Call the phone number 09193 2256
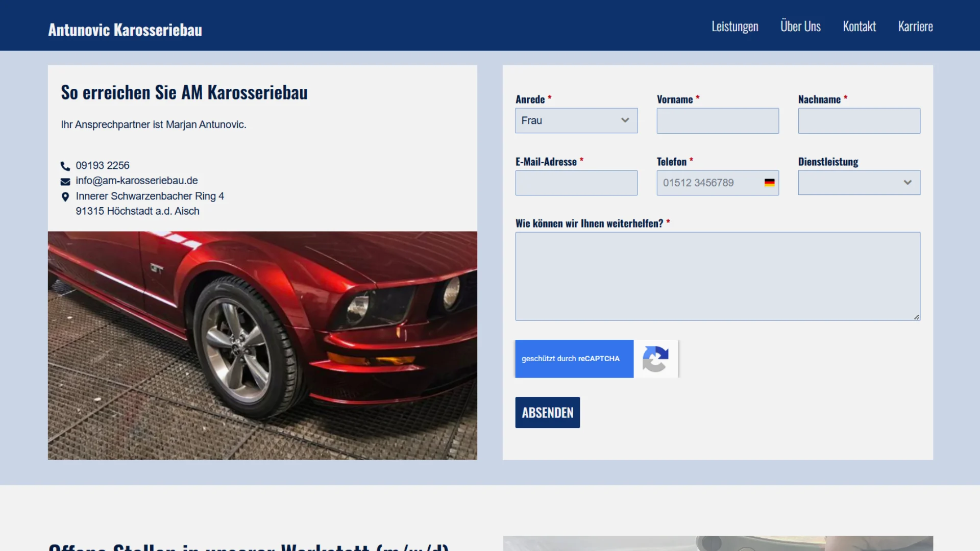 [103, 165]
